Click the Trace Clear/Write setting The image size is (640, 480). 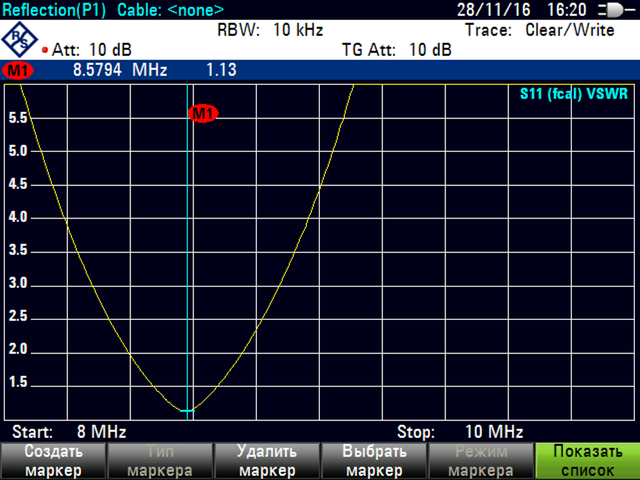[540, 30]
